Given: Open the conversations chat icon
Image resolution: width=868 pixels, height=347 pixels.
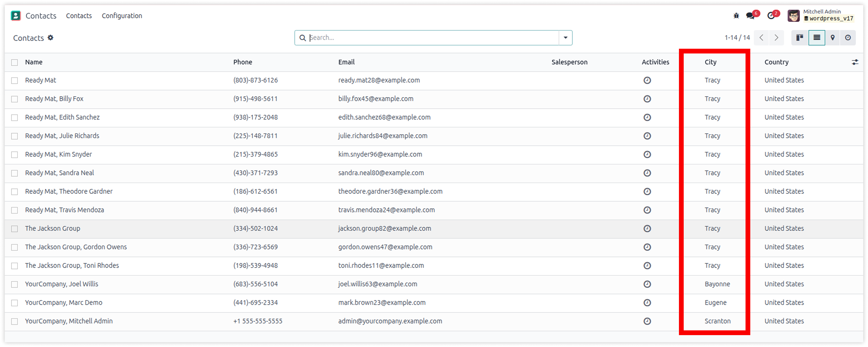Looking at the screenshot, I should pos(750,15).
